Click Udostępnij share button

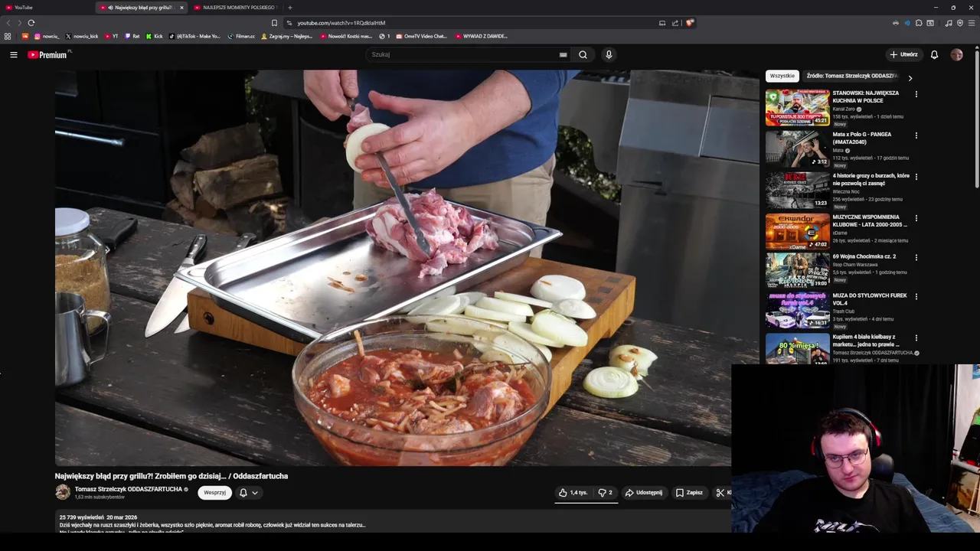click(644, 493)
